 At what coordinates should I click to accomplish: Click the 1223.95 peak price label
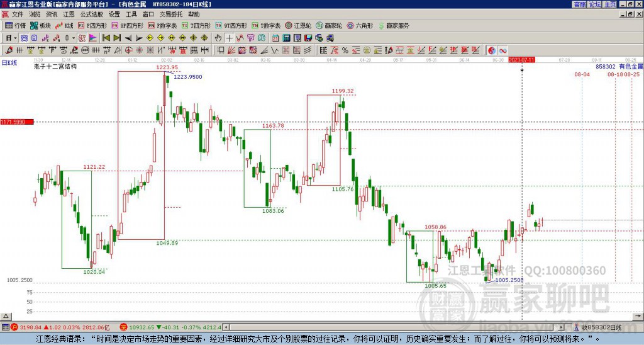pyautogui.click(x=167, y=67)
